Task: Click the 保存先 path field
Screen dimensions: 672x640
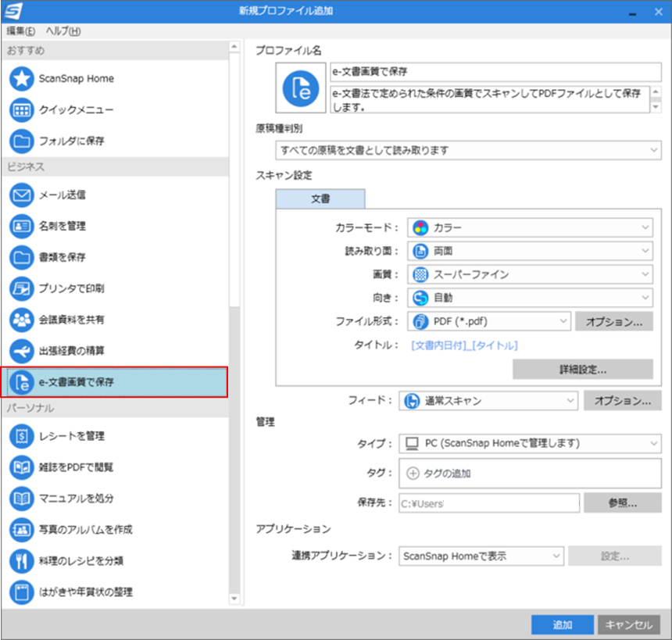Action: point(489,503)
